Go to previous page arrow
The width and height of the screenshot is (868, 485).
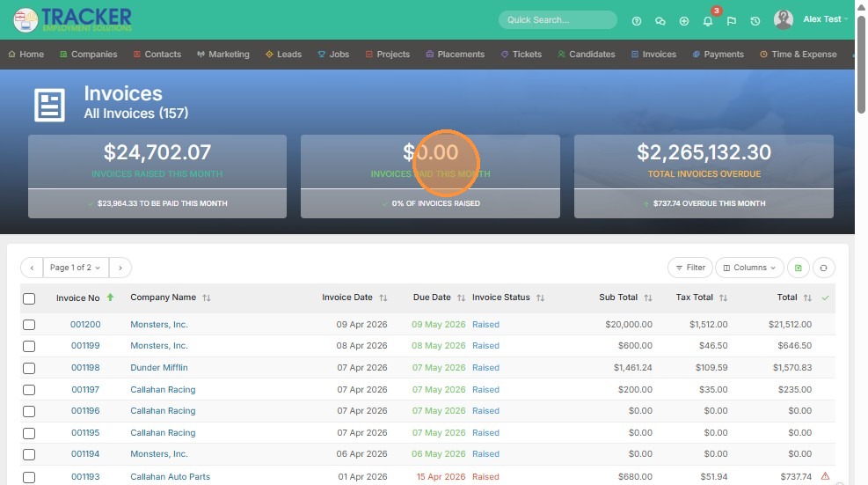33,268
